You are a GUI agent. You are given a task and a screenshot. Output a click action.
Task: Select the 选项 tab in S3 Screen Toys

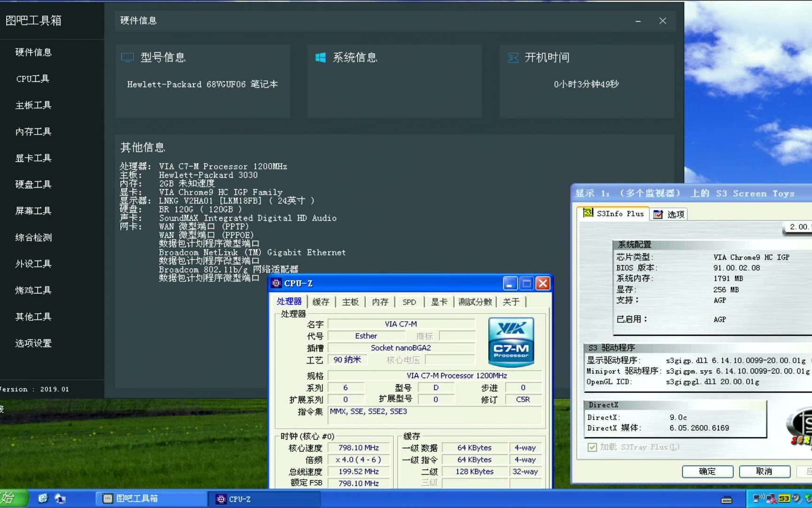tap(670, 214)
